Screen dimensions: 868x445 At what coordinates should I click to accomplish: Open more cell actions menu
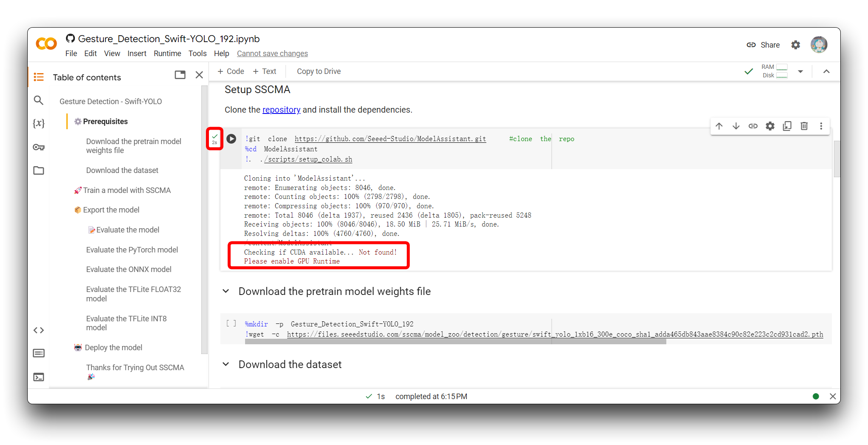click(x=821, y=126)
